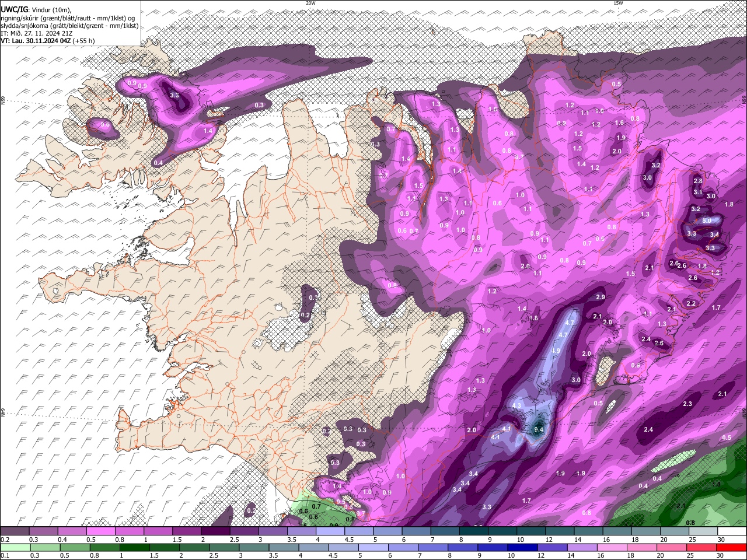Click the darkest green 1 swatch, lower legend row

(x=134, y=548)
